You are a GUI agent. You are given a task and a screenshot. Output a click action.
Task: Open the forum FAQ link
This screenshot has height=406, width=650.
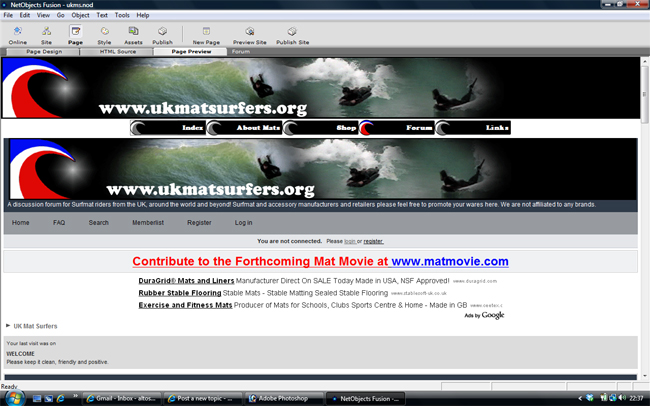coord(59,223)
